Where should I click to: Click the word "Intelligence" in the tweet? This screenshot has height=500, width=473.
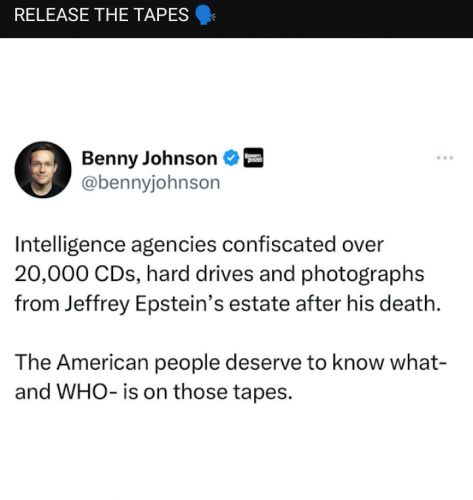click(x=70, y=245)
